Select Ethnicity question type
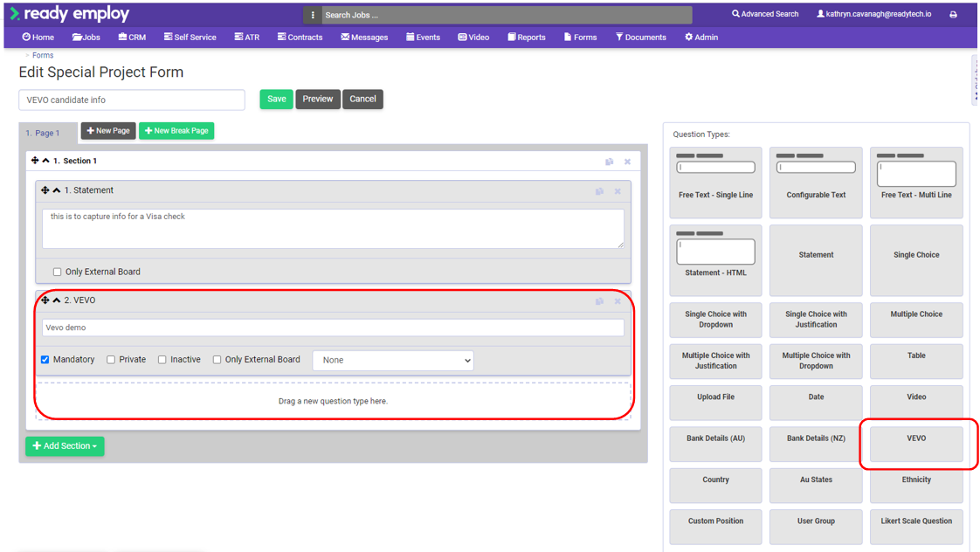The height and width of the screenshot is (552, 980). click(916, 485)
